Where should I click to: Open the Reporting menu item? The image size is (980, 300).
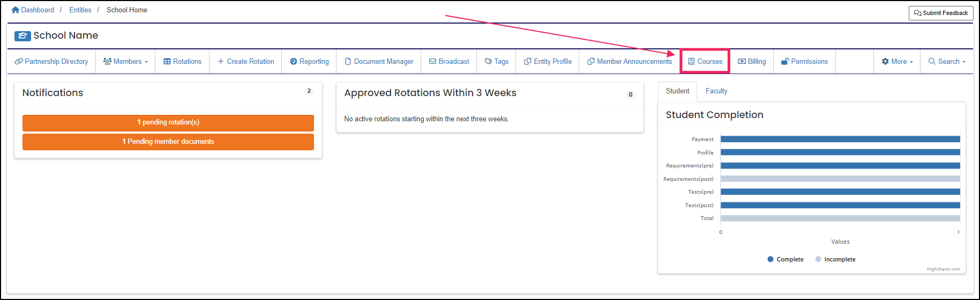point(309,61)
